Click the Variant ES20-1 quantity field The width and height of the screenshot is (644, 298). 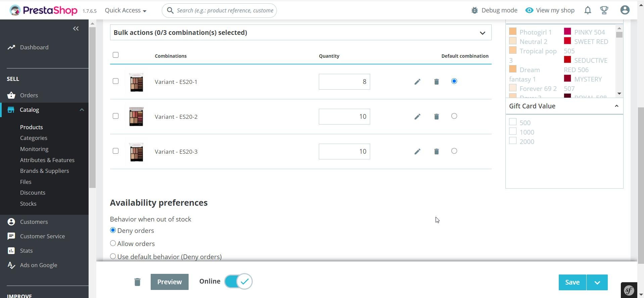pyautogui.click(x=344, y=82)
